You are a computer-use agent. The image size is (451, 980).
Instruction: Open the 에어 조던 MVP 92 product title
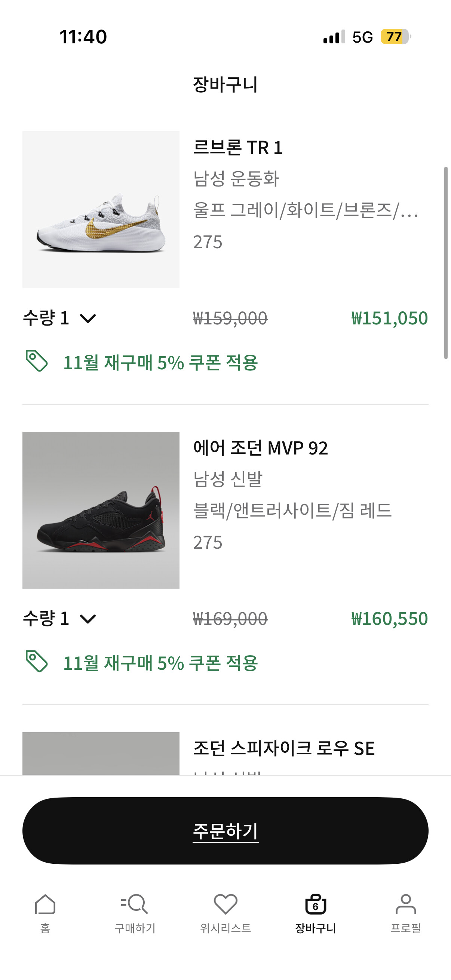tap(260, 448)
